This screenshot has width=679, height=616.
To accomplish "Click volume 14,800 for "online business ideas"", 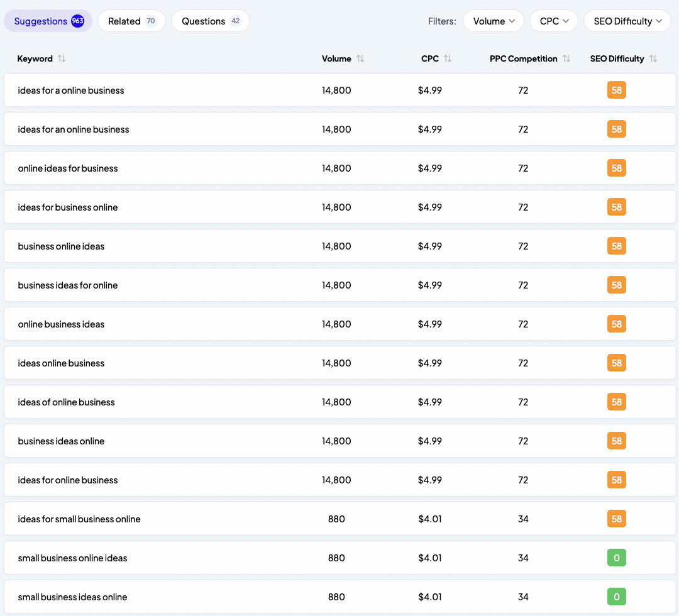I will (336, 324).
